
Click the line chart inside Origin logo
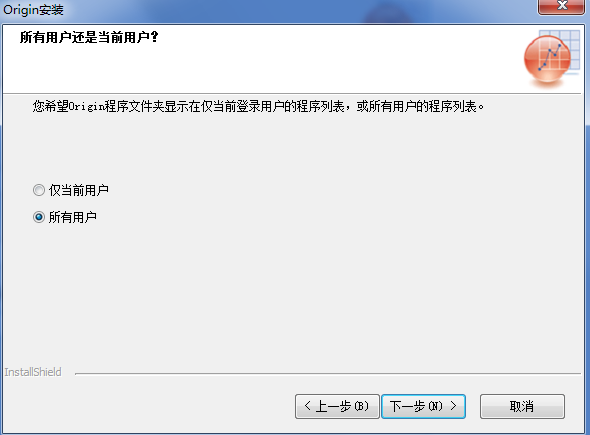coord(550,57)
